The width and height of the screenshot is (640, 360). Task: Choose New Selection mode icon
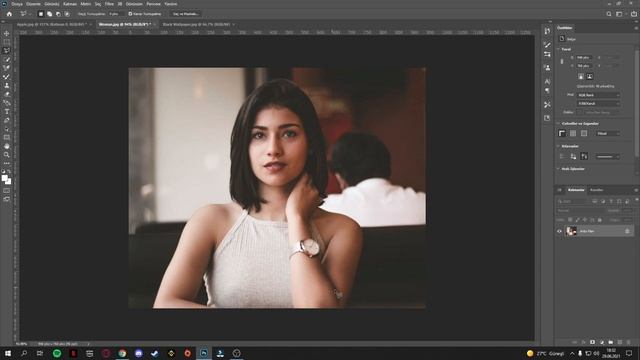coord(41,14)
